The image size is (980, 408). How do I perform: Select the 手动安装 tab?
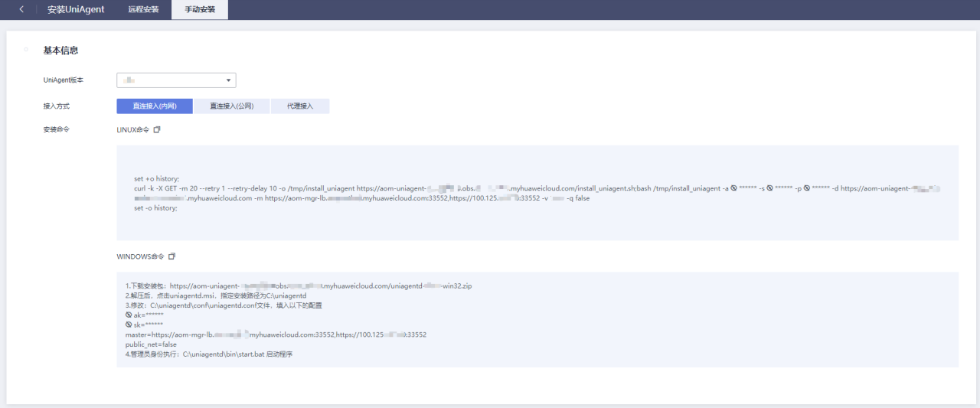pos(200,9)
